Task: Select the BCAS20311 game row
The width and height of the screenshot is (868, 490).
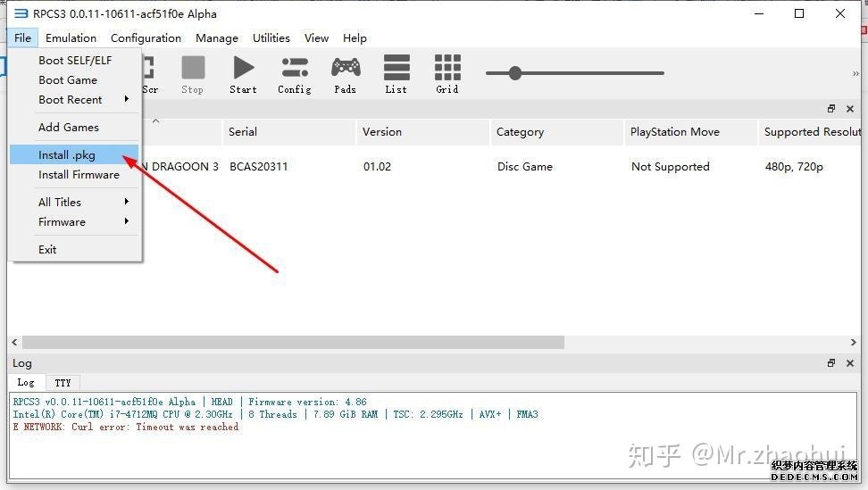Action: [x=259, y=167]
